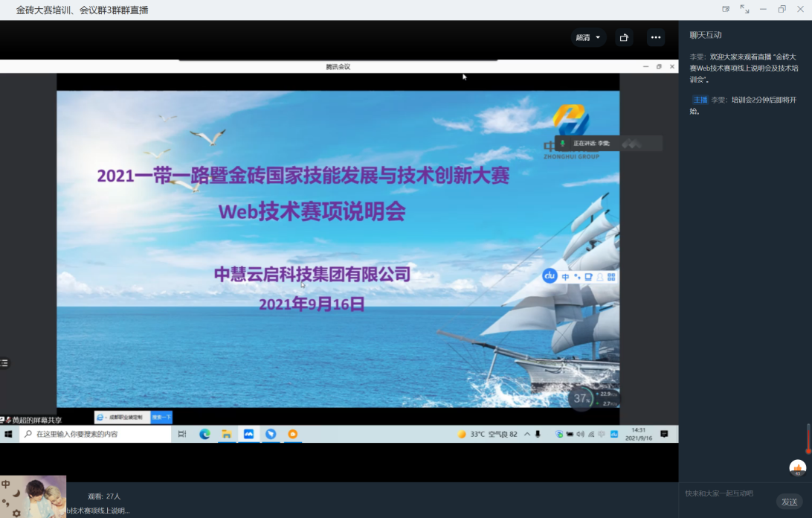This screenshot has width=812, height=518.
Task: Click the orange round taskbar app icon
Action: pos(292,434)
